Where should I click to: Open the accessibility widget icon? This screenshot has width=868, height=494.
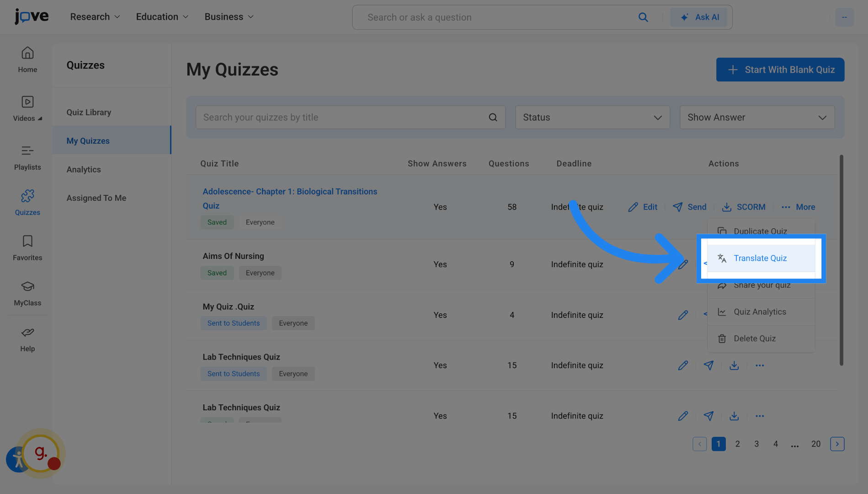(16, 459)
